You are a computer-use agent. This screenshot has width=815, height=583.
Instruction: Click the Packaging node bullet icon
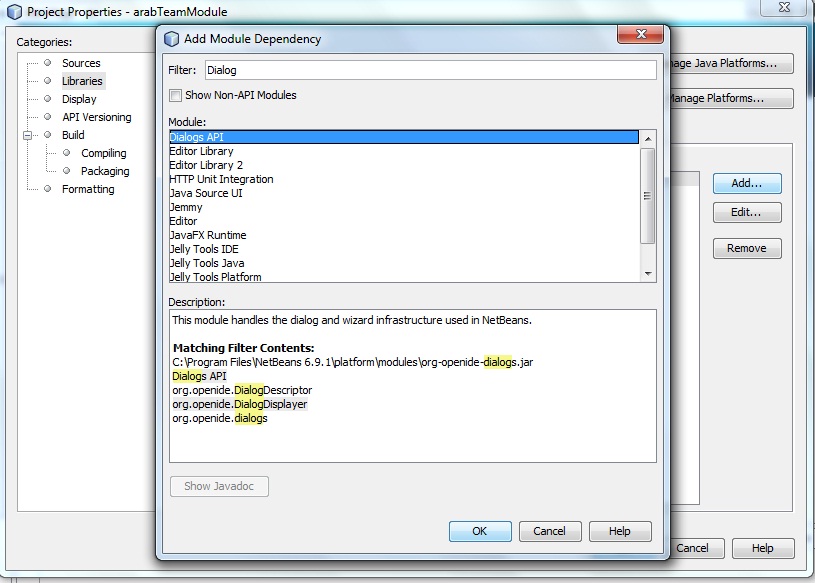coord(67,170)
